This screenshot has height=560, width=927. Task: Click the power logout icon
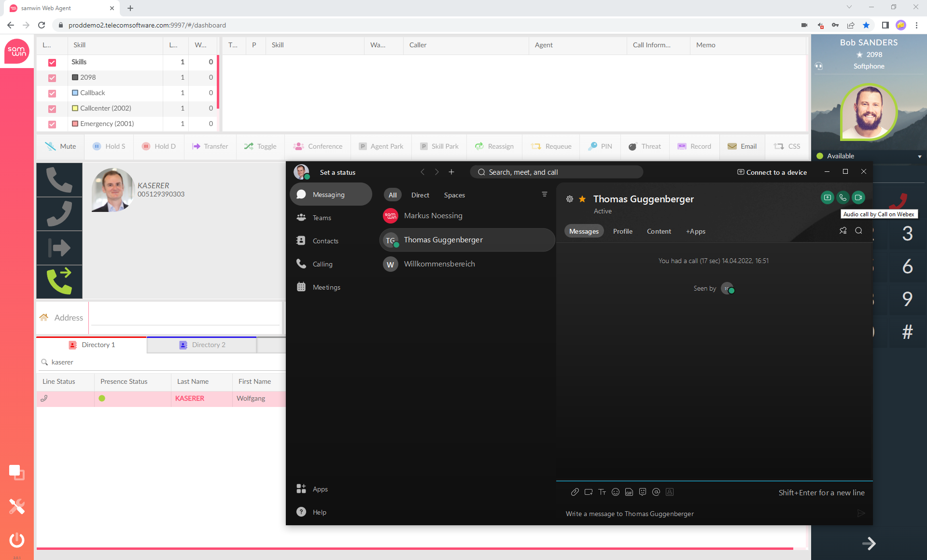[x=17, y=540]
